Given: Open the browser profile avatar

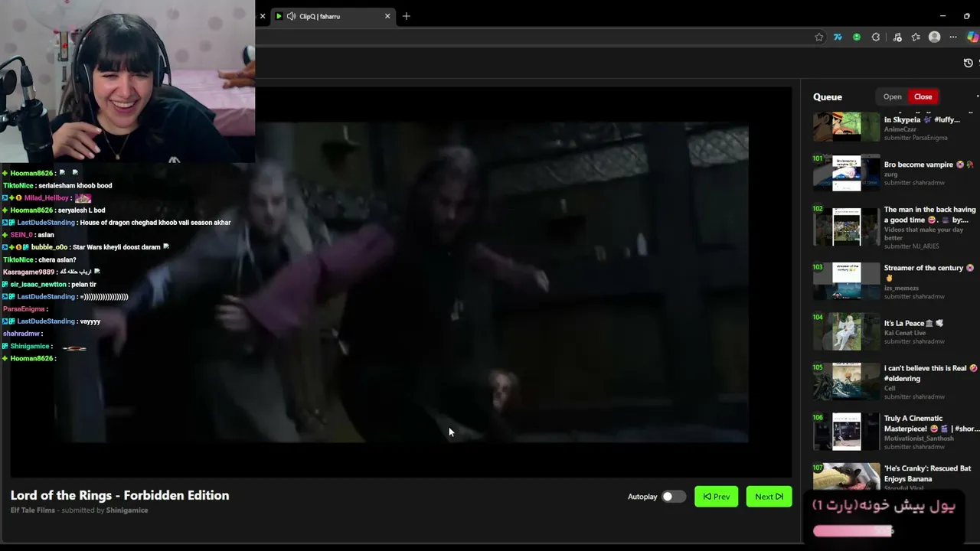Looking at the screenshot, I should pos(934,37).
